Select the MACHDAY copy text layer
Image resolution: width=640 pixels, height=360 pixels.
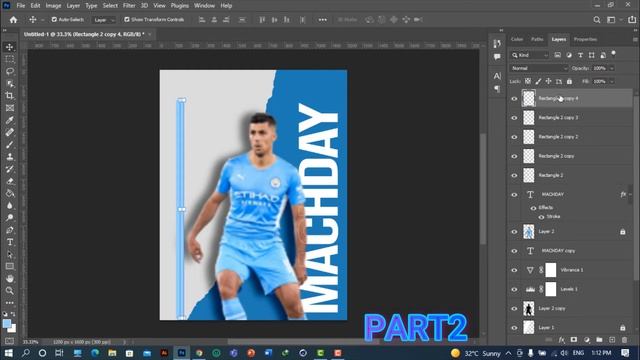(x=570, y=251)
